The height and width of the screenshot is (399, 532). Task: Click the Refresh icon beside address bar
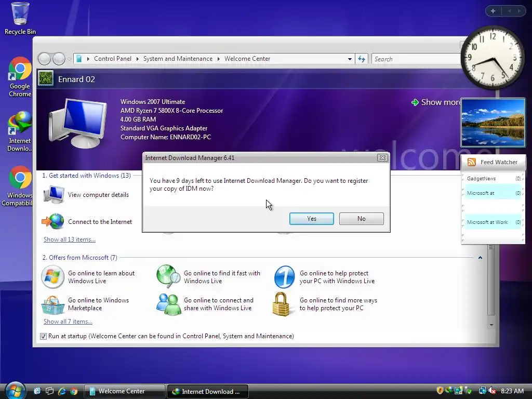point(362,59)
